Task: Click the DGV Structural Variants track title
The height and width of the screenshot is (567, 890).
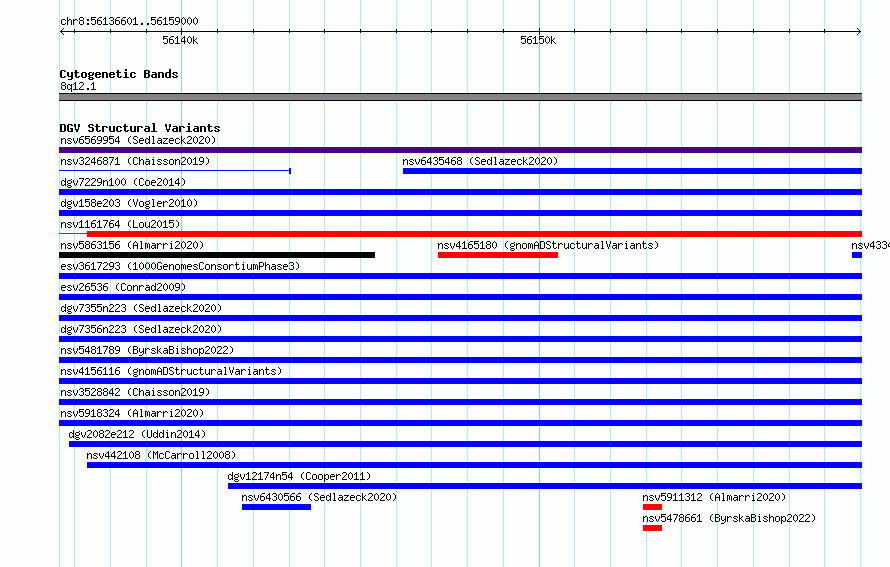Action: [x=140, y=128]
